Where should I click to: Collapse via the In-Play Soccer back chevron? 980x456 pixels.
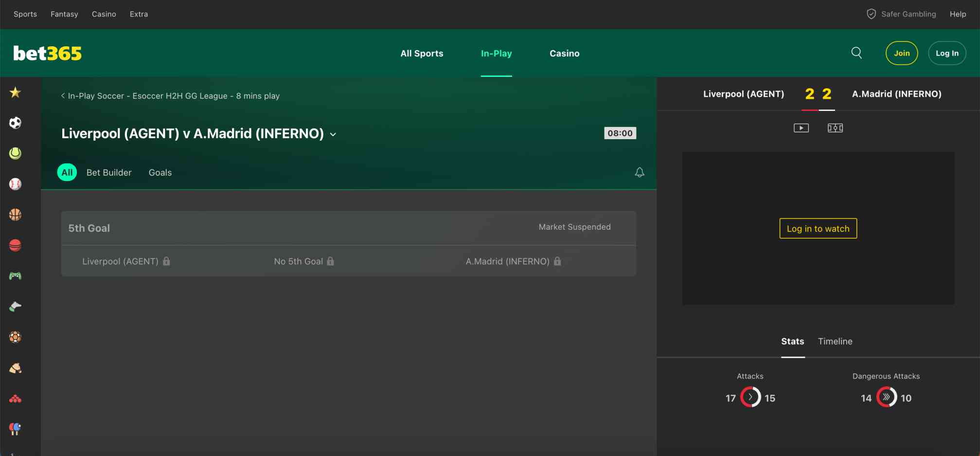[62, 96]
